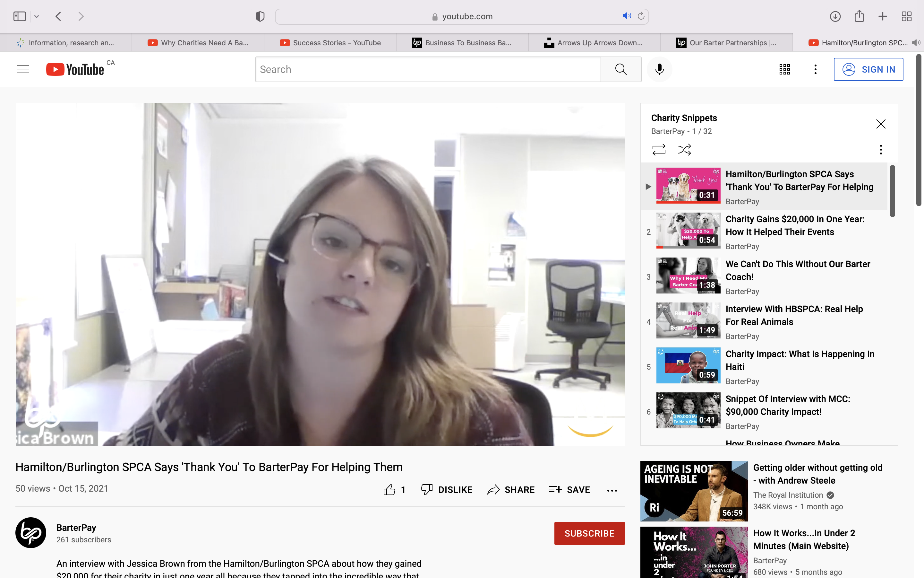Open the sidebar options dropdown chevron
The height and width of the screenshot is (578, 924).
pos(37,16)
